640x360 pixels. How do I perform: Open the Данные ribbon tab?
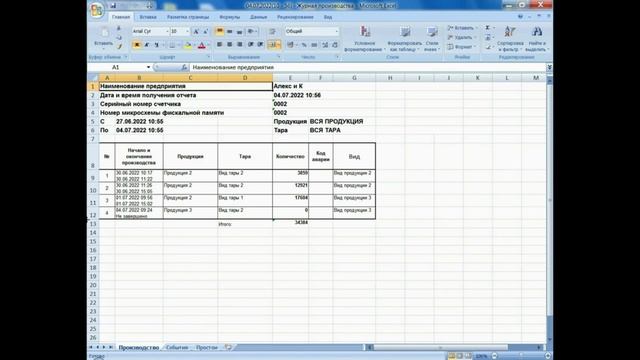tap(258, 17)
